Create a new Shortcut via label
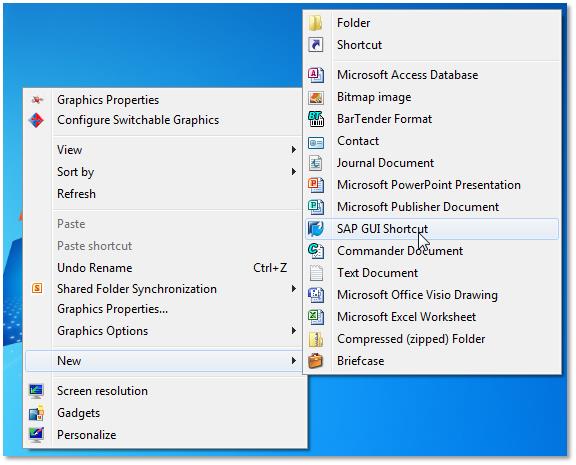The height and width of the screenshot is (465, 576). point(359,45)
